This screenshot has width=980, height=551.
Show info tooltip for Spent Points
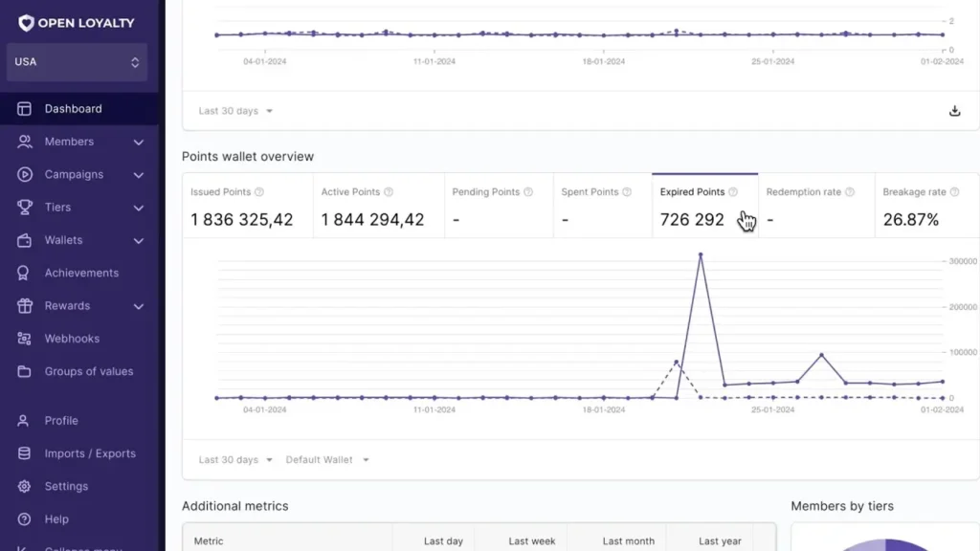coord(627,191)
